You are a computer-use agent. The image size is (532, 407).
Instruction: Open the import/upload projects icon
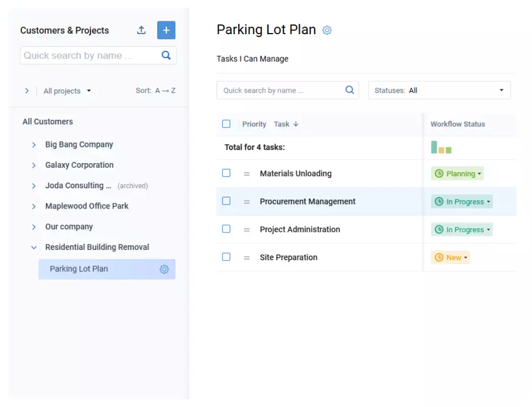141,30
